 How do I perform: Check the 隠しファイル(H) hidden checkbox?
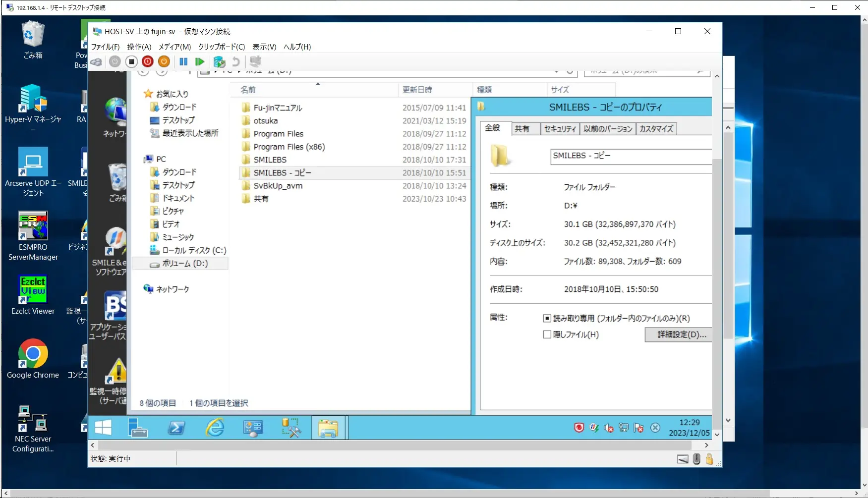(x=547, y=334)
